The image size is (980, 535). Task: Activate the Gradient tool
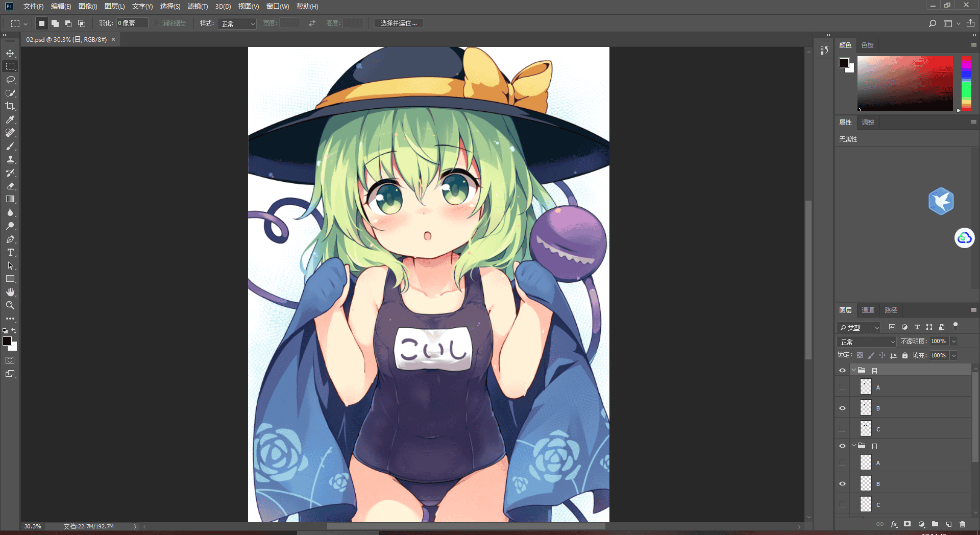10,199
